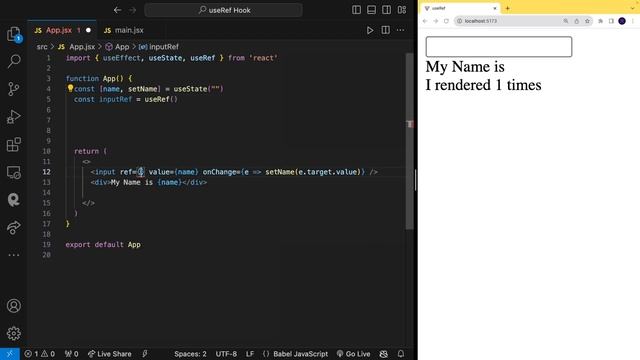
Task: Bookmark this page with star icon
Action: [587, 21]
